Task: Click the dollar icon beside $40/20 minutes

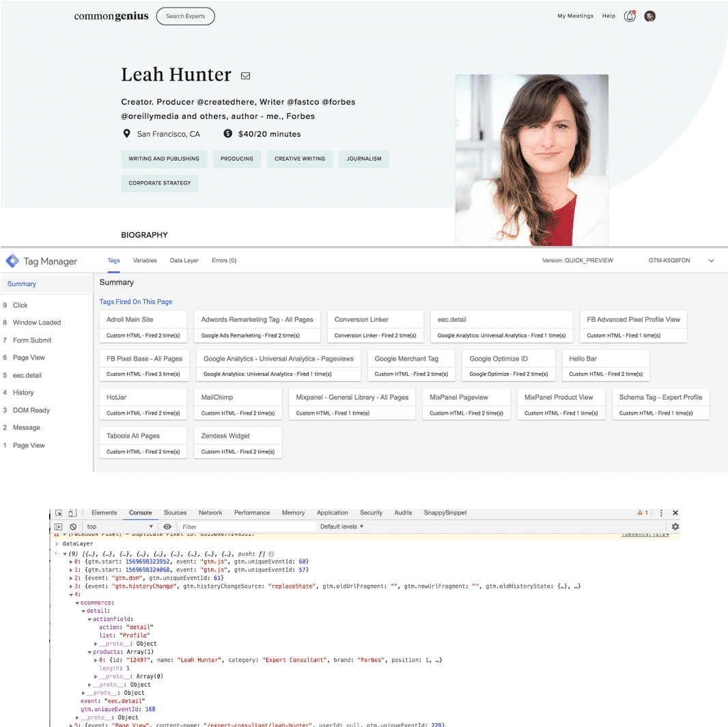Action: 227,133
